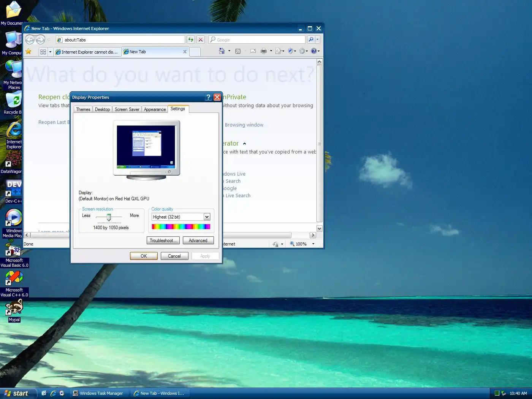The image size is (532, 399).
Task: Click the Help button in Display Properties title bar
Action: pos(208,97)
